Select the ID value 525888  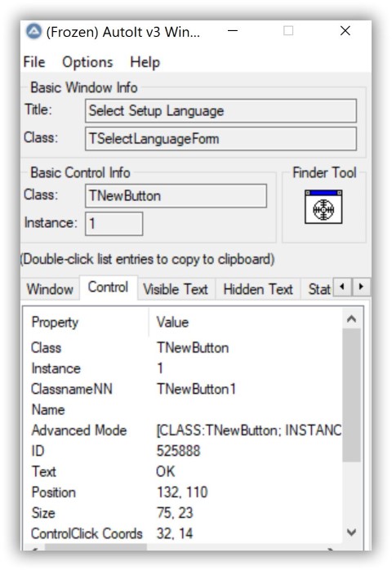pyautogui.click(x=178, y=451)
